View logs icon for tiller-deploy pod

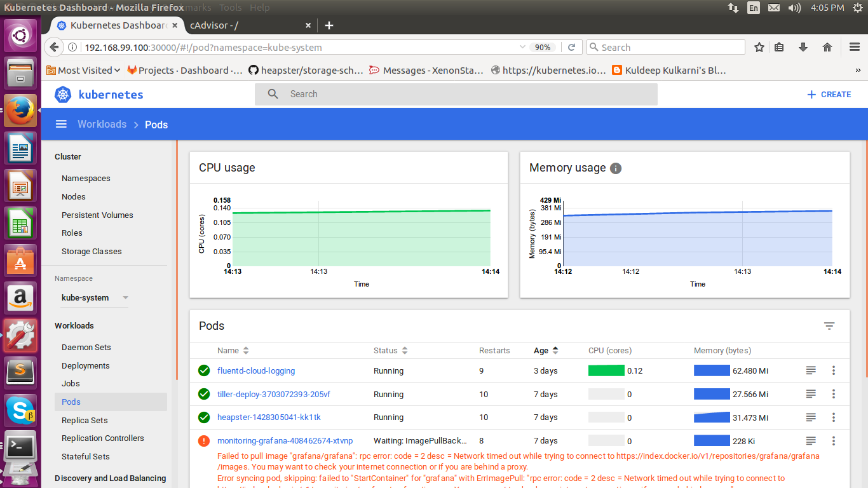point(811,394)
